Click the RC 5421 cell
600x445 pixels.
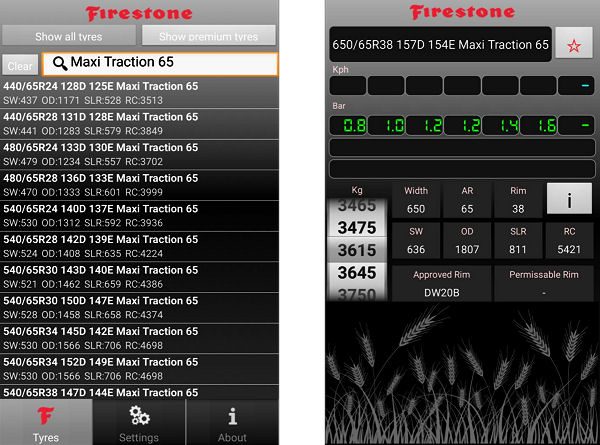pos(569,241)
